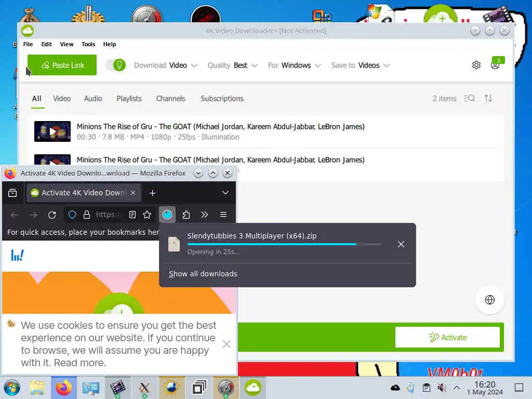532x399 pixels.
Task: Open a new Firefox tab
Action: (x=152, y=193)
